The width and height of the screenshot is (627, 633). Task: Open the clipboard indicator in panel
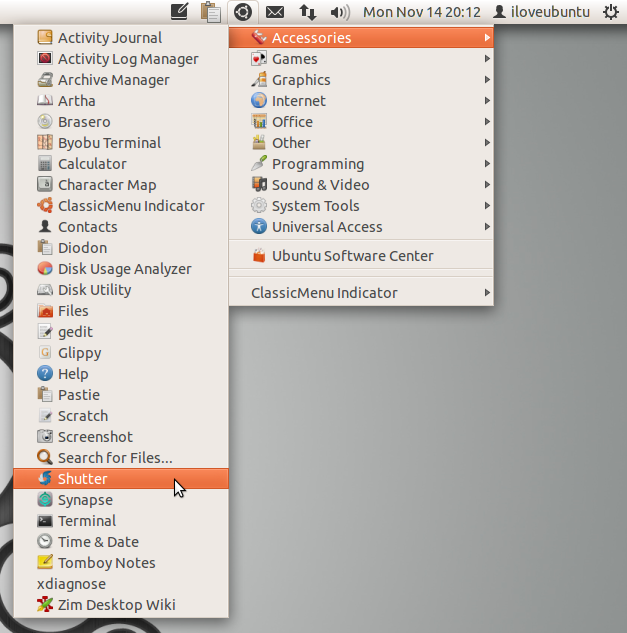pyautogui.click(x=211, y=12)
